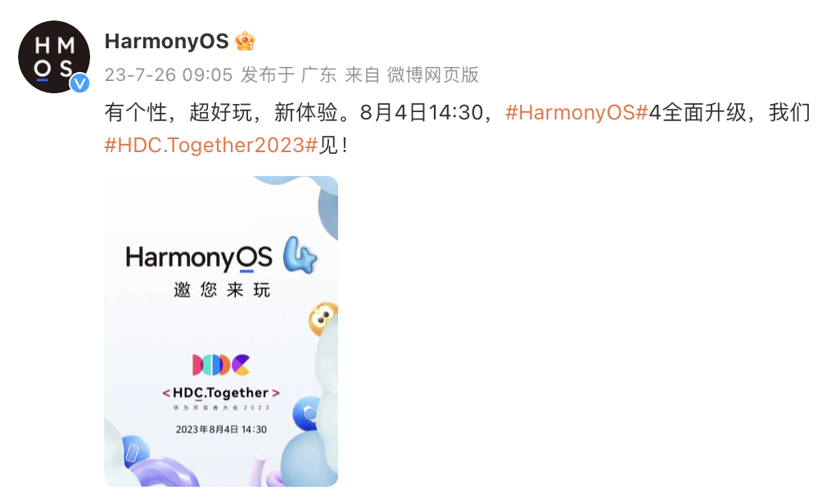Click the crown member badge beside HarmonyOS

[x=245, y=41]
